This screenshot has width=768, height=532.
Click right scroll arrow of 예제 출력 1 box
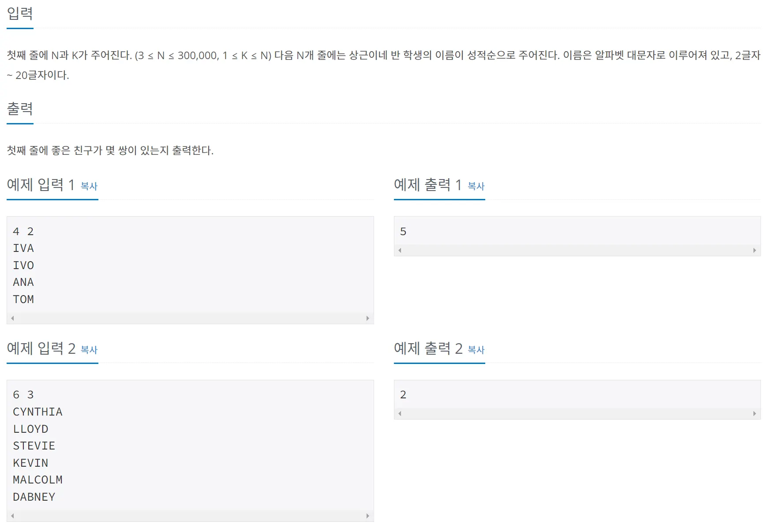755,250
